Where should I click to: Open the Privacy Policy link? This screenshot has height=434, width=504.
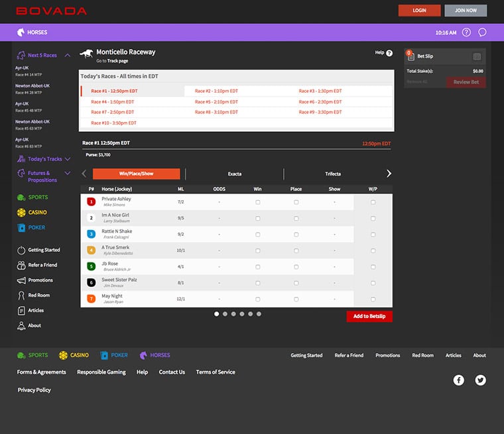(34, 390)
